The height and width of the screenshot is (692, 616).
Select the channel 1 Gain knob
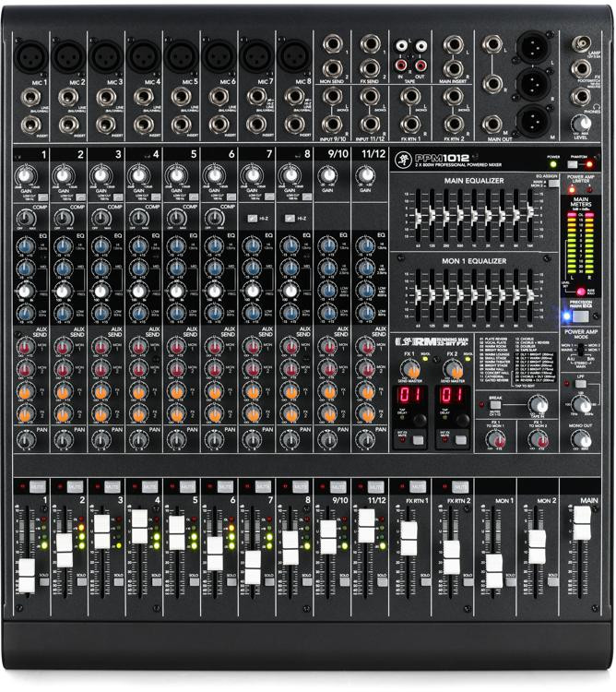tap(25, 176)
